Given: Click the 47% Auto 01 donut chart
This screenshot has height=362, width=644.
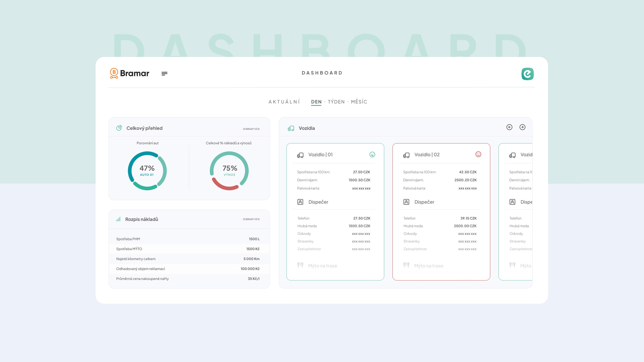Looking at the screenshot, I should (147, 171).
